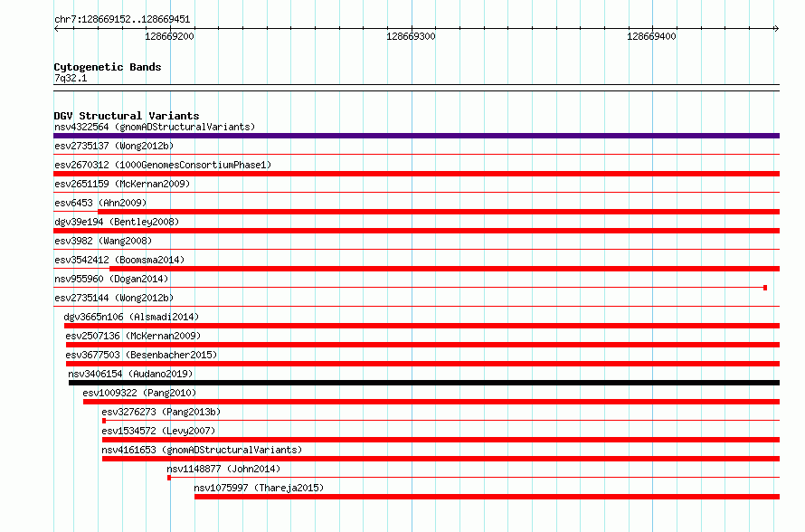The height and width of the screenshot is (532, 805).
Task: Select variant esv2507136 (McKernan2009) label
Action: tap(133, 336)
